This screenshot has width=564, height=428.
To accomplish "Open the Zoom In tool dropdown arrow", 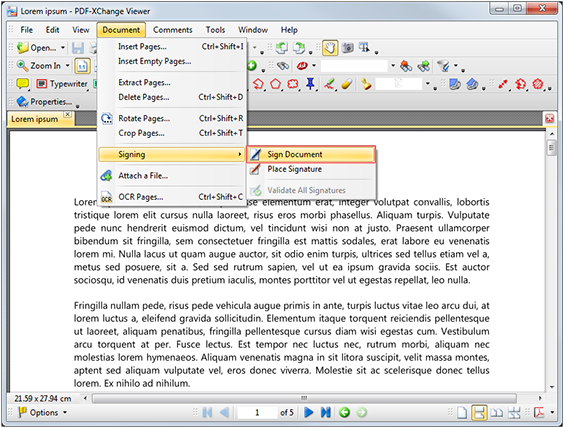I will (67, 65).
